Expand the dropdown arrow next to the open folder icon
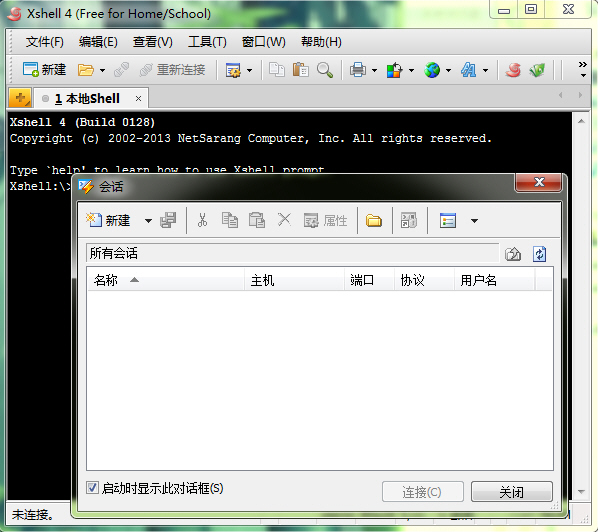Viewport: 598px width, 532px height. [102, 71]
